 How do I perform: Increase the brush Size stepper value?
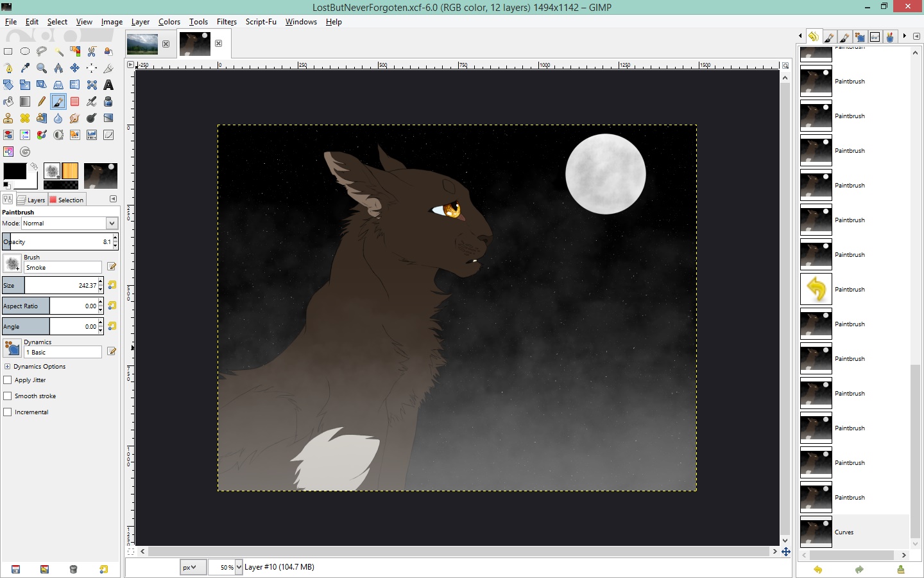101,281
